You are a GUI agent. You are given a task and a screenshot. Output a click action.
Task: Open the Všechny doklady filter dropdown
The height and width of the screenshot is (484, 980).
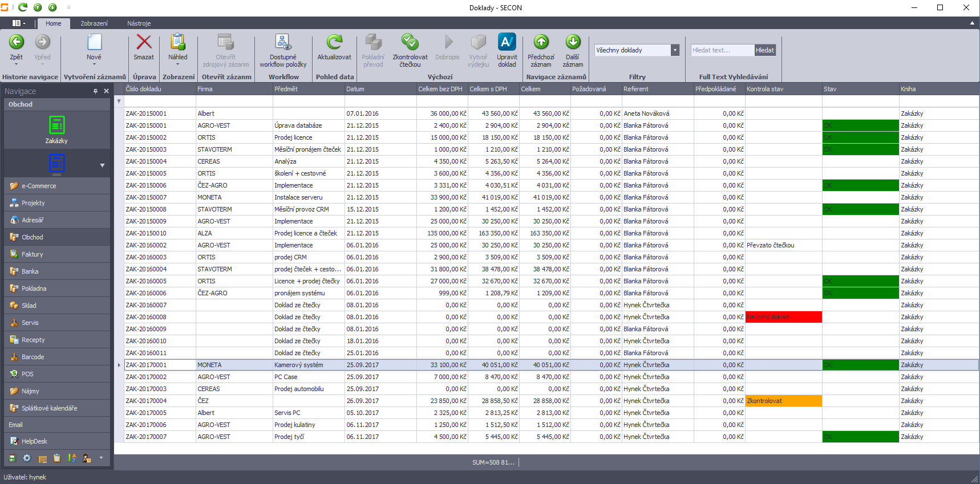(x=675, y=50)
